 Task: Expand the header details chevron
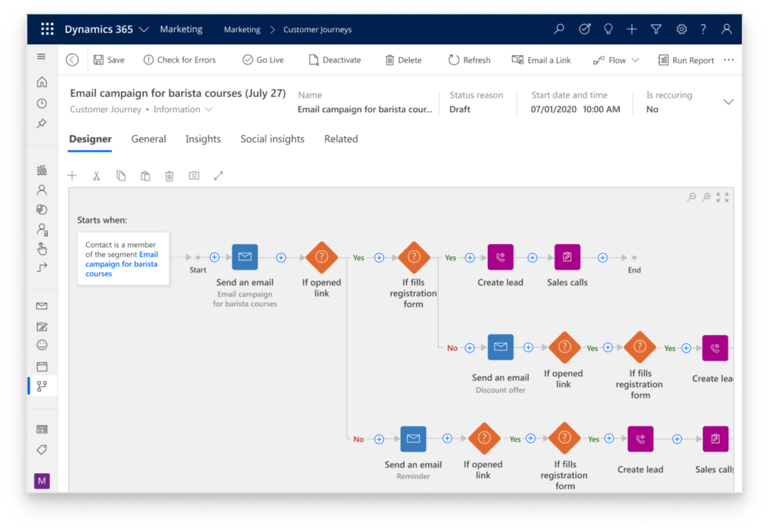[728, 102]
